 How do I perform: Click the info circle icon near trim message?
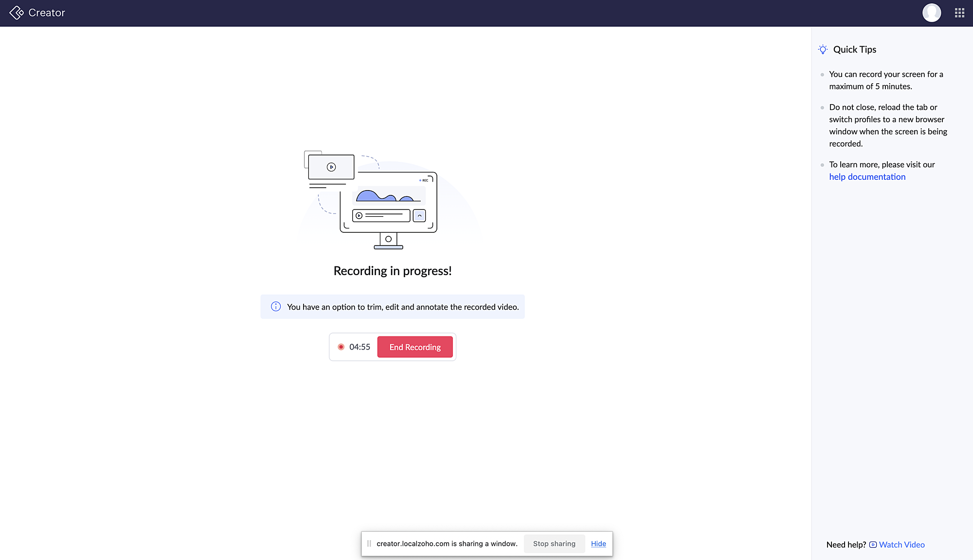click(275, 307)
